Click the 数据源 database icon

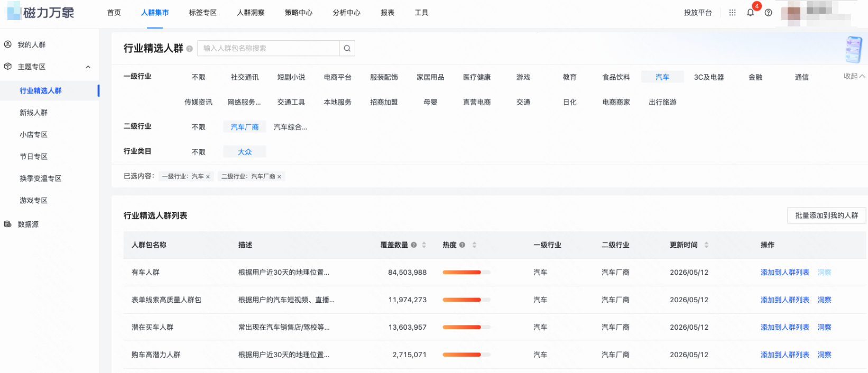[x=8, y=224]
